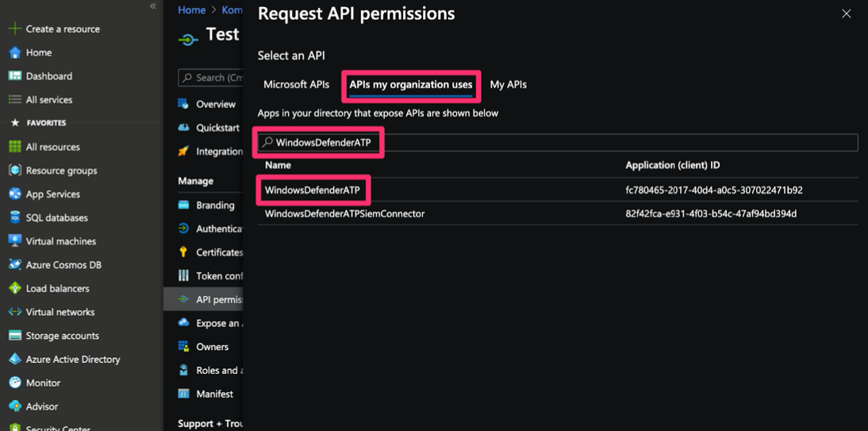868x431 pixels.
Task: Click the Manifest icon
Action: [x=183, y=394]
